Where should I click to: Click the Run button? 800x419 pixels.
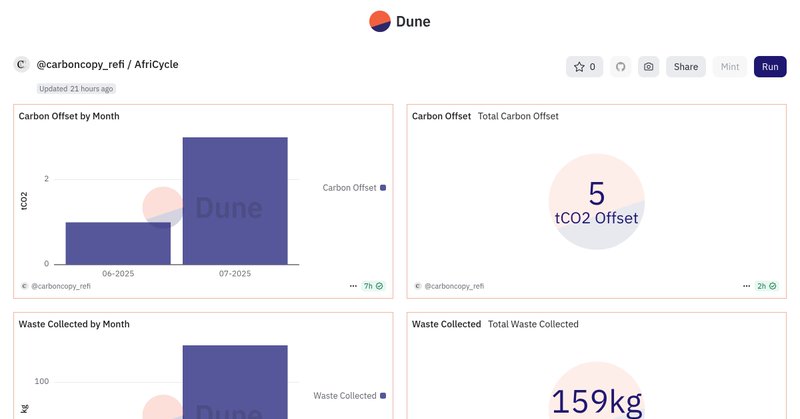(x=770, y=67)
